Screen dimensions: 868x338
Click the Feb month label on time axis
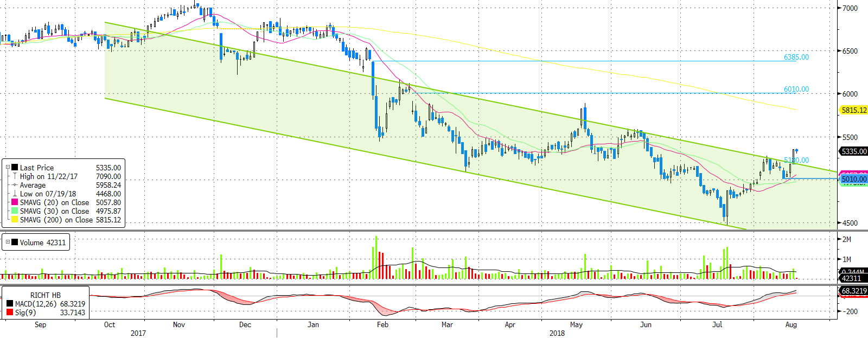(382, 324)
